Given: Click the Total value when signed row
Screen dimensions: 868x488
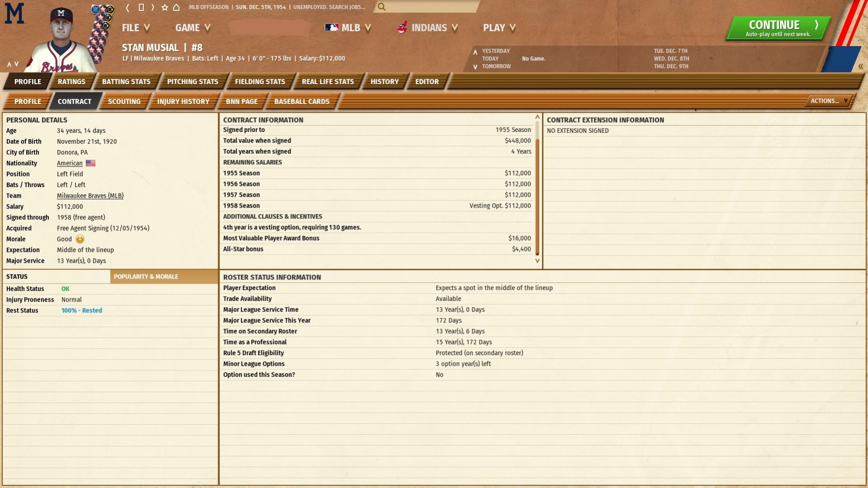Looking at the screenshot, I should pos(377,141).
